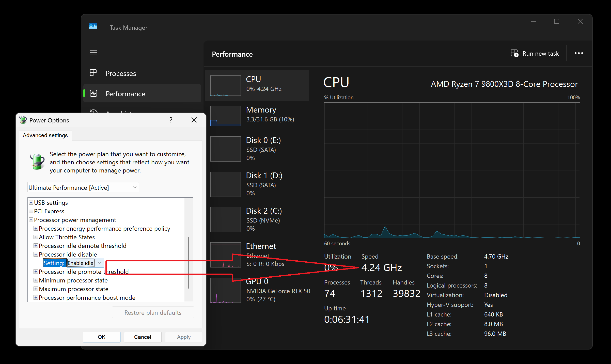Expand Minimum processor state node
The width and height of the screenshot is (611, 364).
point(36,280)
